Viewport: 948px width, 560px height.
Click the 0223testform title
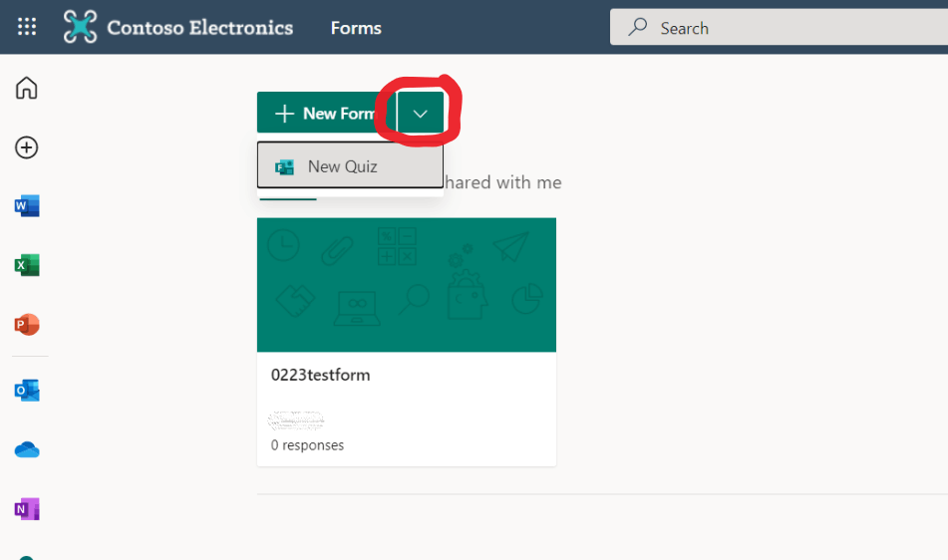320,375
